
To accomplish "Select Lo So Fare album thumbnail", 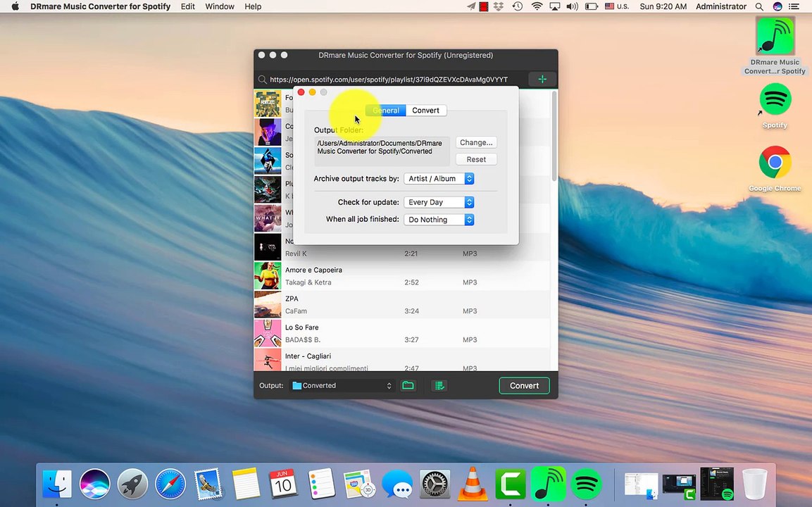I will (x=268, y=333).
